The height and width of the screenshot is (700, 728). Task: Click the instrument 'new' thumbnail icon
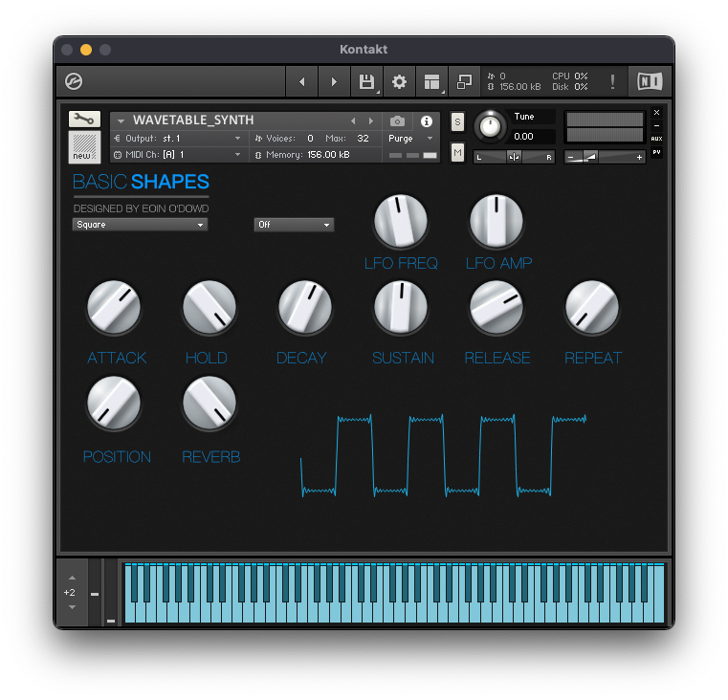pos(84,146)
